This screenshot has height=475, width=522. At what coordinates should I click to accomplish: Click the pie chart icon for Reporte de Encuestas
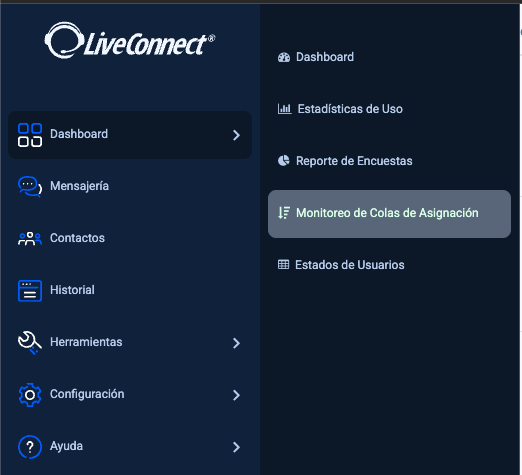[x=284, y=161]
